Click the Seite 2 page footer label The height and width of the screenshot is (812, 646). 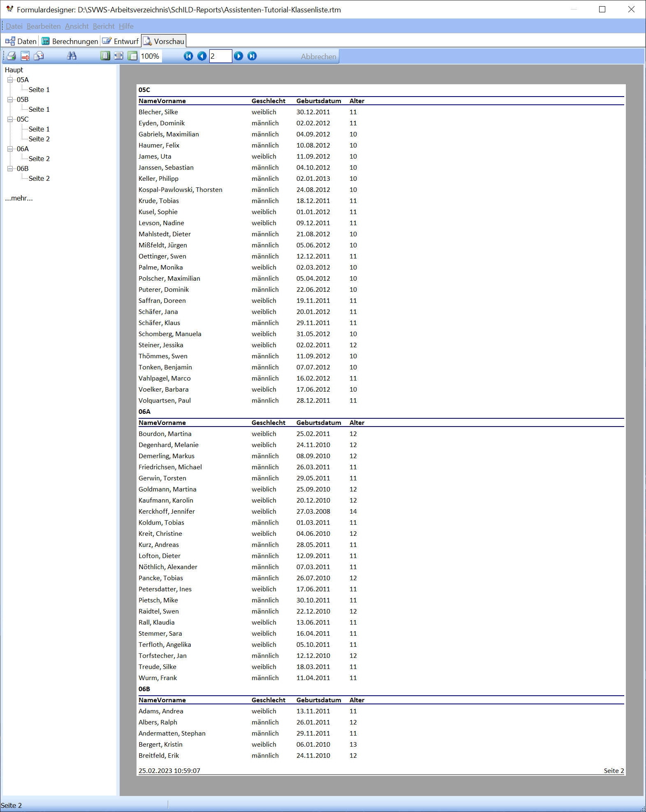(614, 770)
